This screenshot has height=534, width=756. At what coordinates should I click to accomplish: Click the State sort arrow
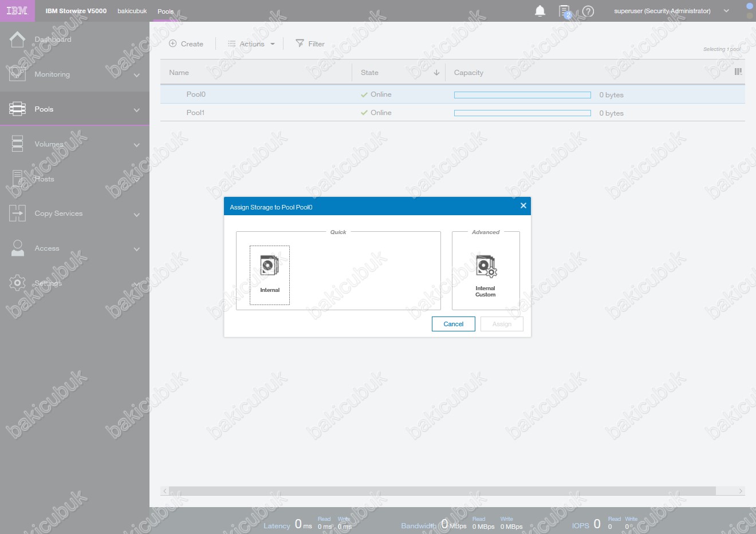[x=436, y=73]
